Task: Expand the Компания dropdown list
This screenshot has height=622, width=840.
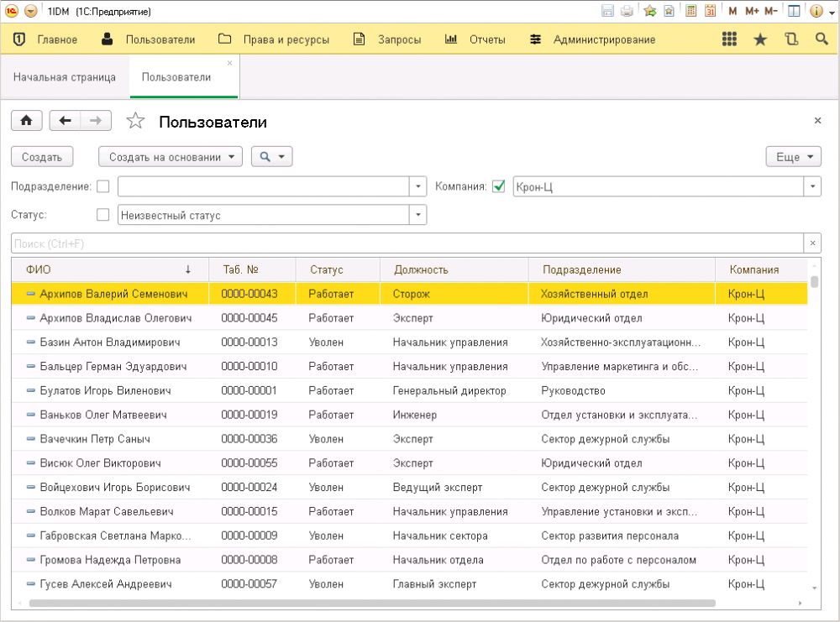Action: [812, 186]
